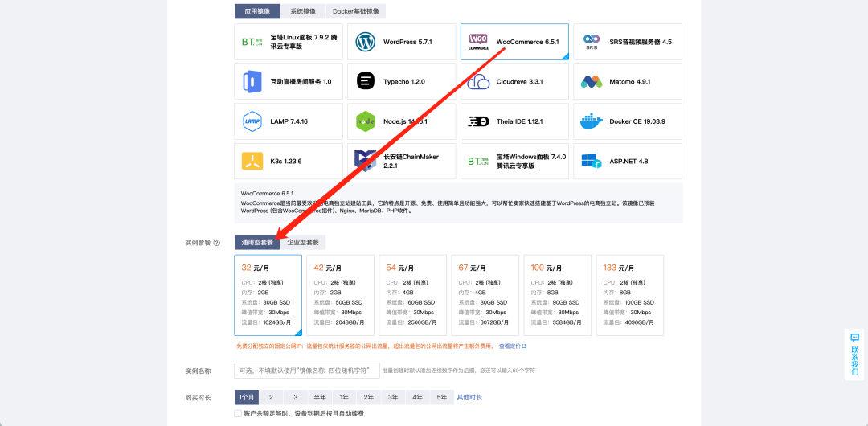Screen dimensions: 868x426
Task: Pick the Docker CE 19.03.9 image name
Action: [x=637, y=121]
